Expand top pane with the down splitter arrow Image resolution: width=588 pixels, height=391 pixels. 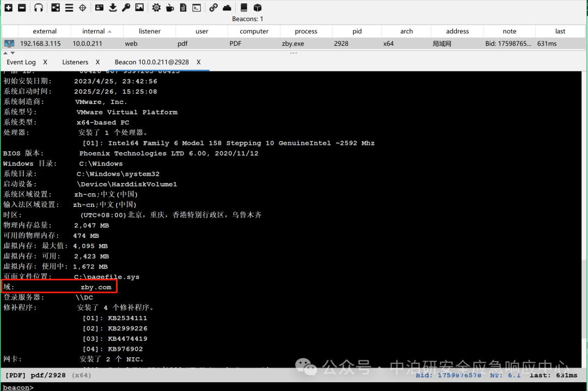[13, 53]
